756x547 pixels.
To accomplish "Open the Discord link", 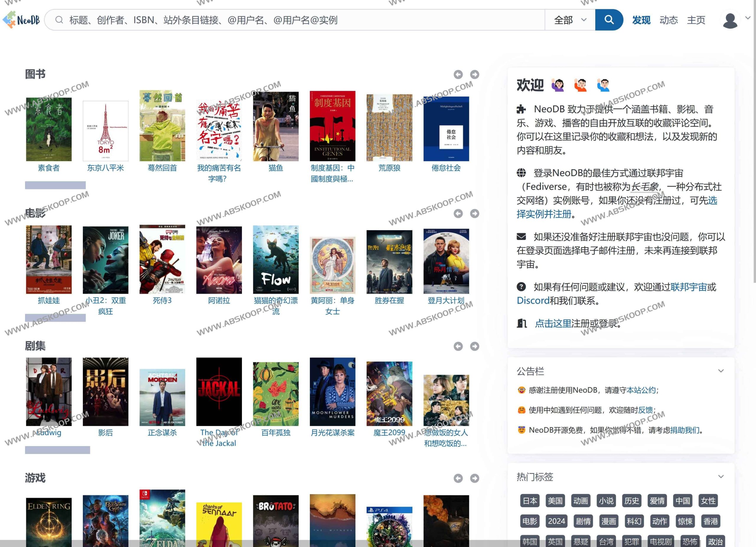I will [x=533, y=301].
